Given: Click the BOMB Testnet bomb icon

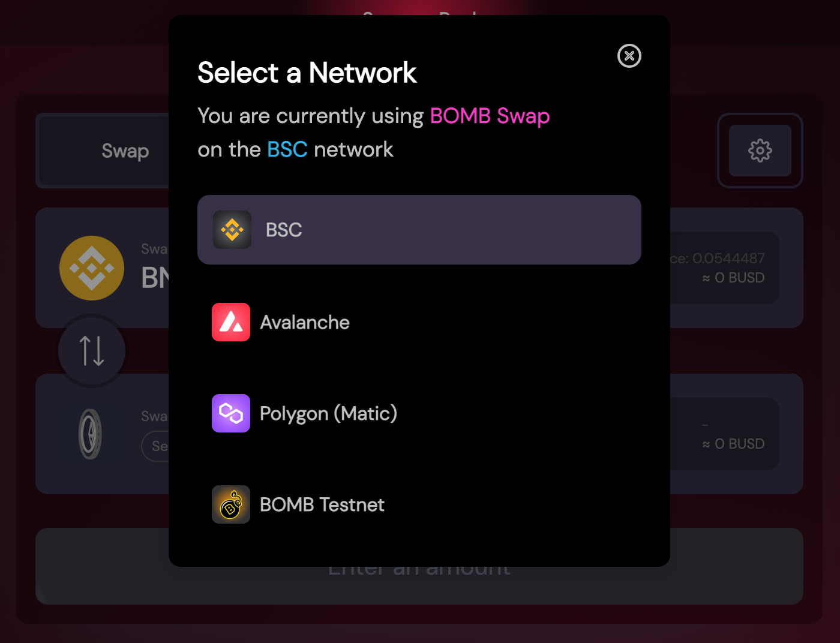Looking at the screenshot, I should [231, 504].
